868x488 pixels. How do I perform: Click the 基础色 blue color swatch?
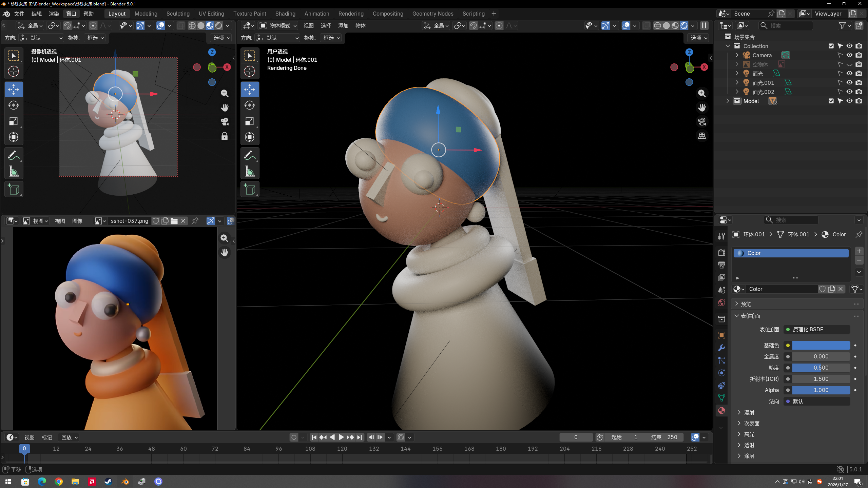point(821,345)
